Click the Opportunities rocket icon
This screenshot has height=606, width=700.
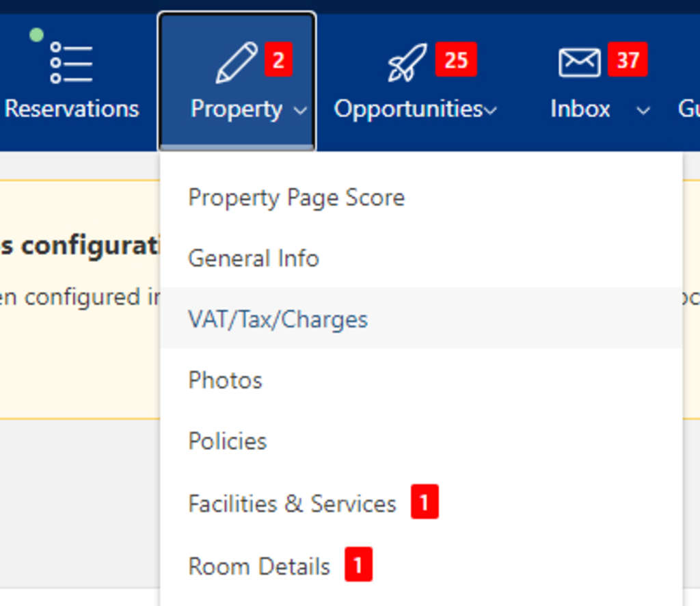[x=407, y=63]
